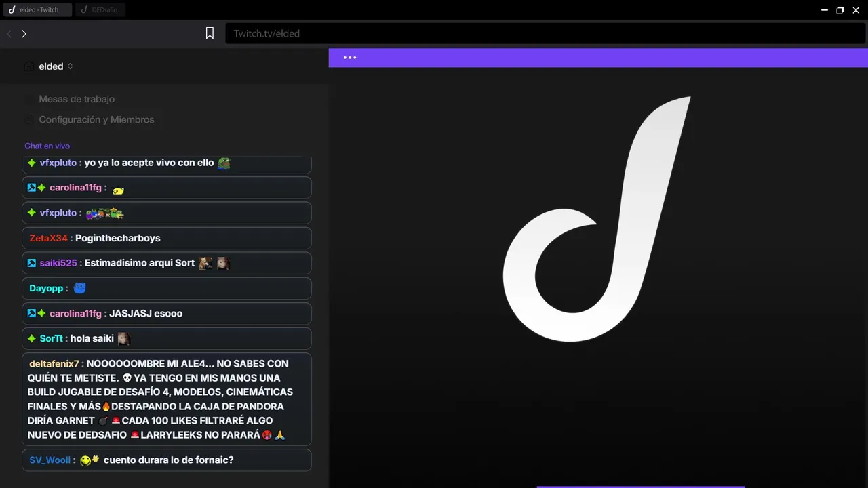Screen dimensions: 868x488
Task: Click the green badge beside SorTt
Action: click(x=31, y=338)
